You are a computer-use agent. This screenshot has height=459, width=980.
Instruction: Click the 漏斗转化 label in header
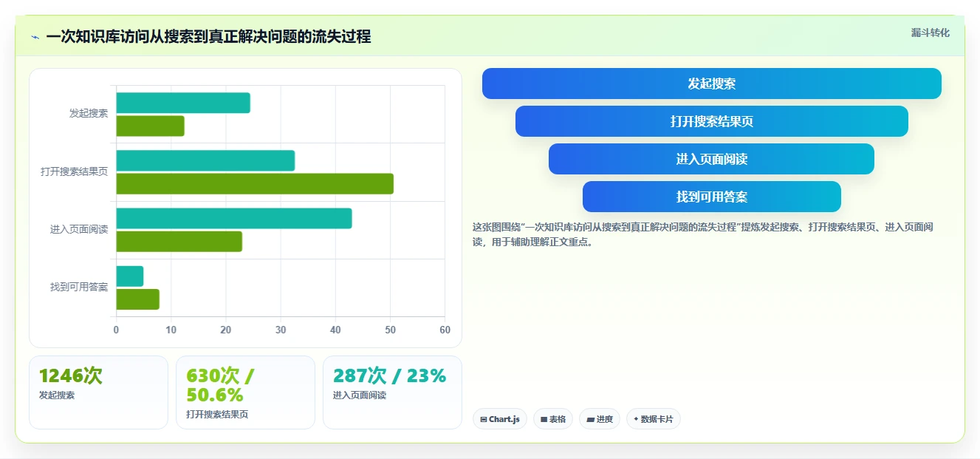[x=930, y=33]
